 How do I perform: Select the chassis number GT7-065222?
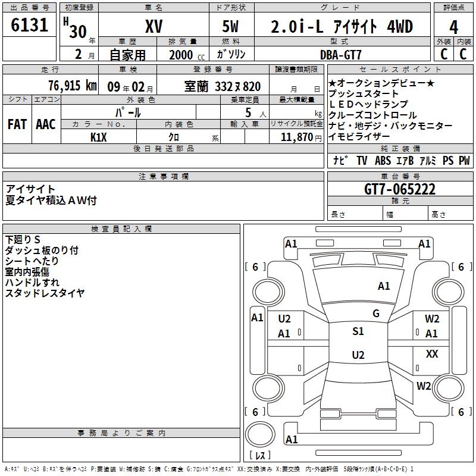pyautogui.click(x=399, y=189)
